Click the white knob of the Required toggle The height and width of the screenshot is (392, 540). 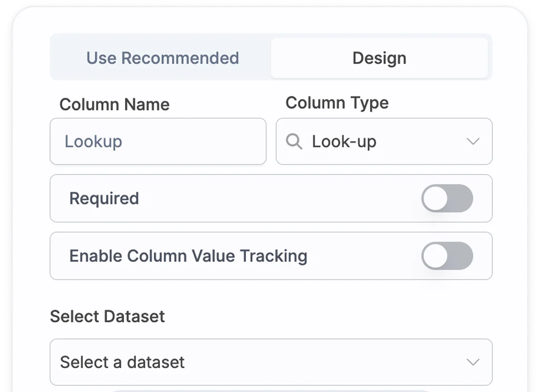(x=435, y=198)
